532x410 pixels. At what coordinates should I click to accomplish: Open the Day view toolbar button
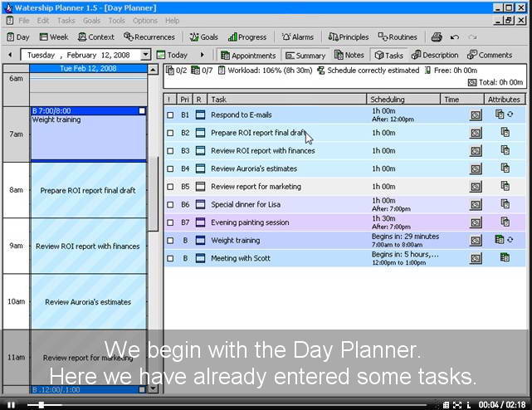pyautogui.click(x=18, y=37)
